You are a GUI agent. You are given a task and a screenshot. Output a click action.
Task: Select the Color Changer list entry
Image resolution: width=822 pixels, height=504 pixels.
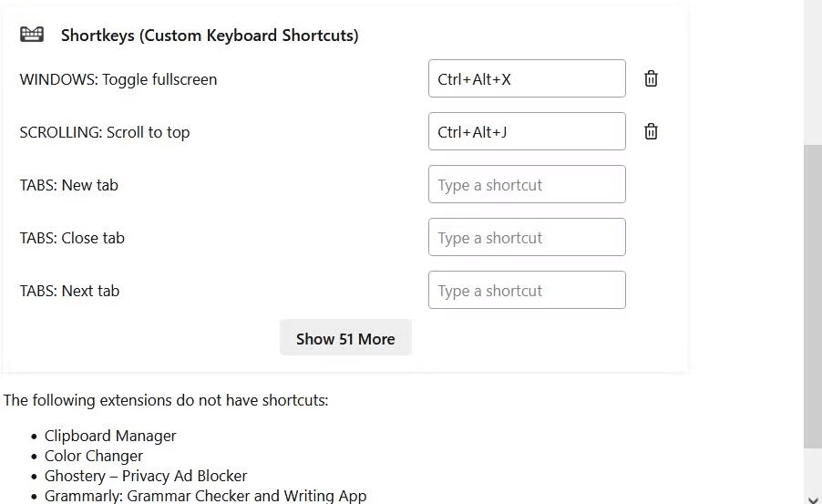(93, 457)
